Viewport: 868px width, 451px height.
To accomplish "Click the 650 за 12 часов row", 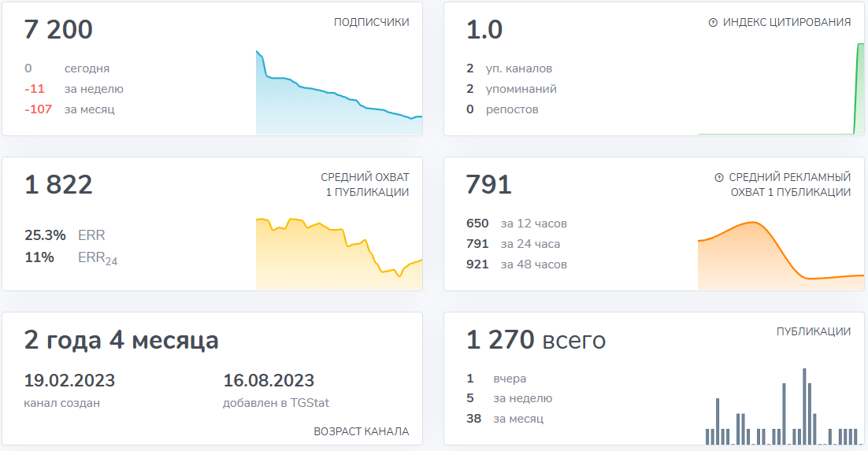I will [517, 224].
